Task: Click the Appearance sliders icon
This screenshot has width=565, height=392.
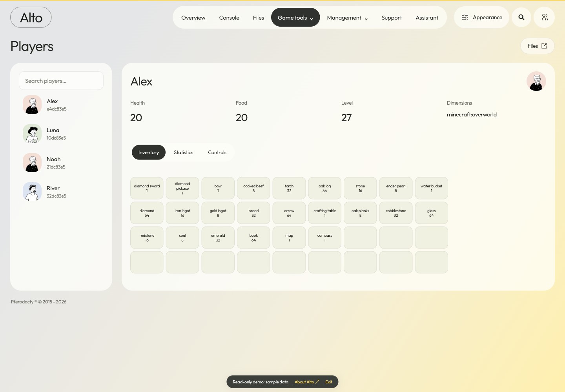Action: (465, 17)
